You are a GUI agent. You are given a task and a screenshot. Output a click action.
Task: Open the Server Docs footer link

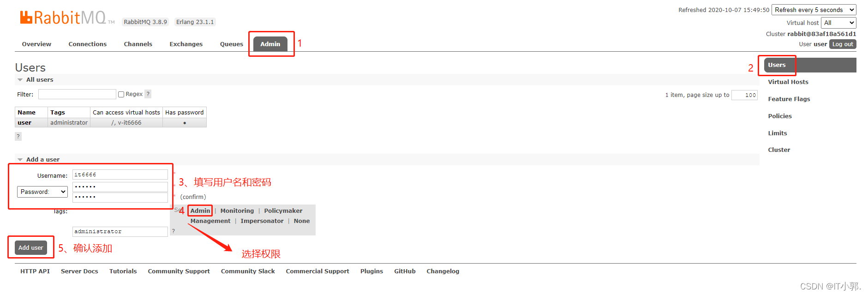point(79,271)
